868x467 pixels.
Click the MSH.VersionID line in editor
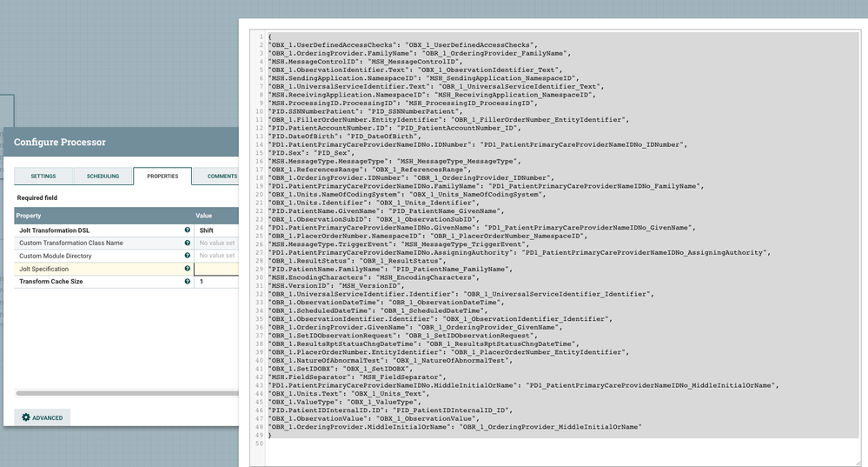coord(336,286)
